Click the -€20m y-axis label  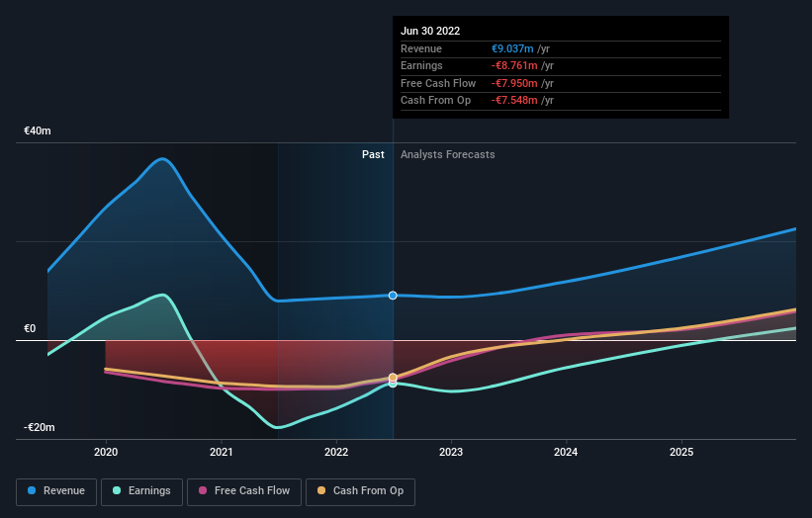(40, 427)
